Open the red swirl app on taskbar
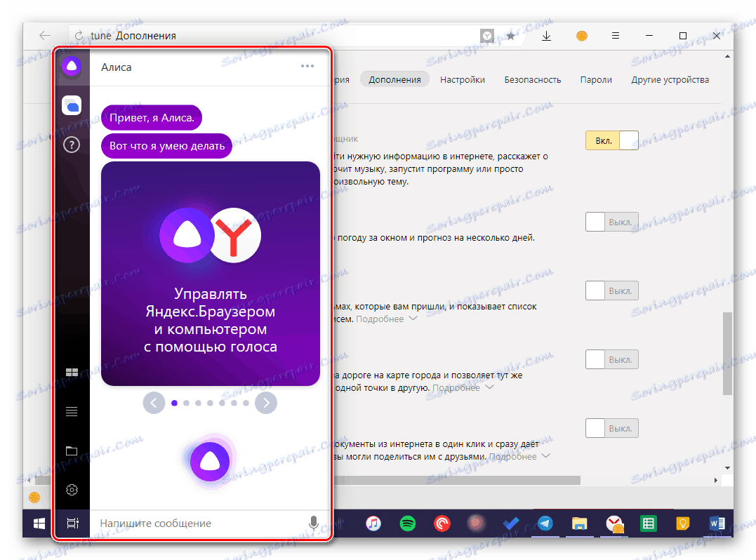 click(442, 524)
